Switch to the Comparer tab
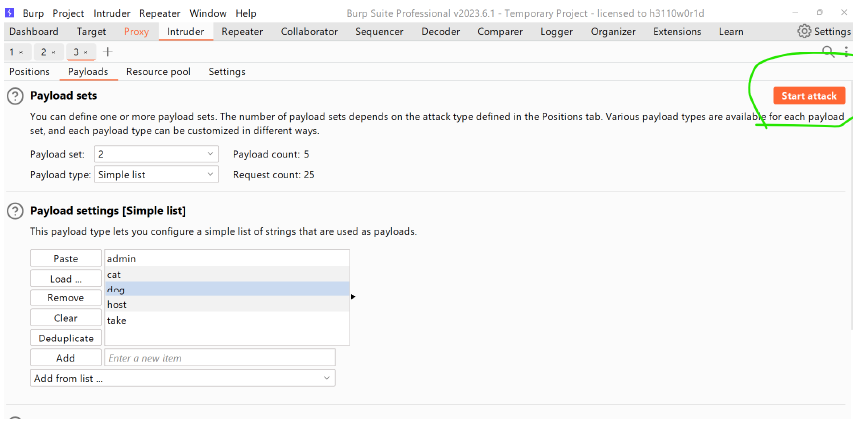 [x=500, y=32]
